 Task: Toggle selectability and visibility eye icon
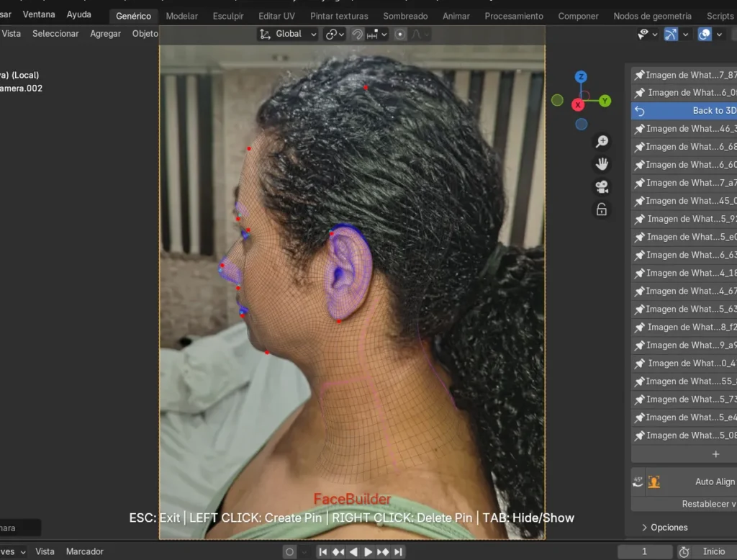643,34
